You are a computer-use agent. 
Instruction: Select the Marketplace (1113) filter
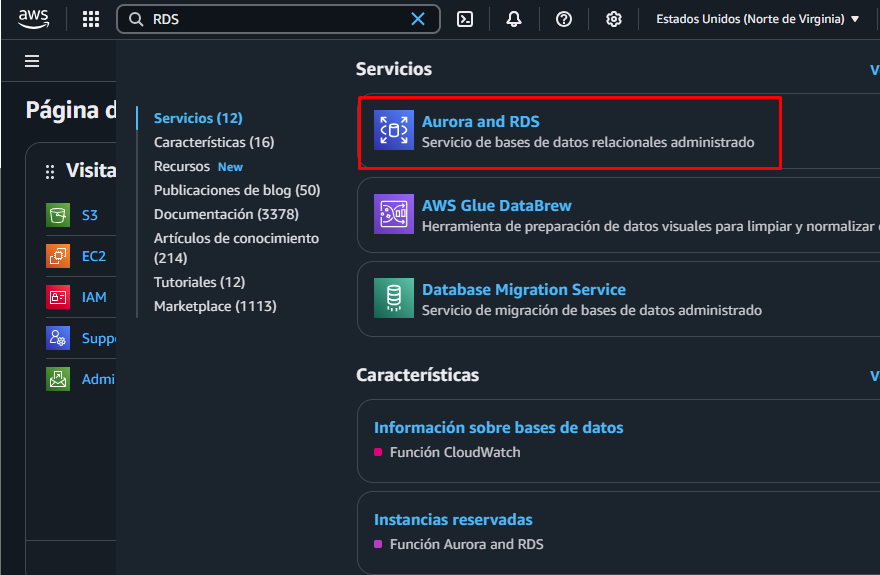coord(215,306)
